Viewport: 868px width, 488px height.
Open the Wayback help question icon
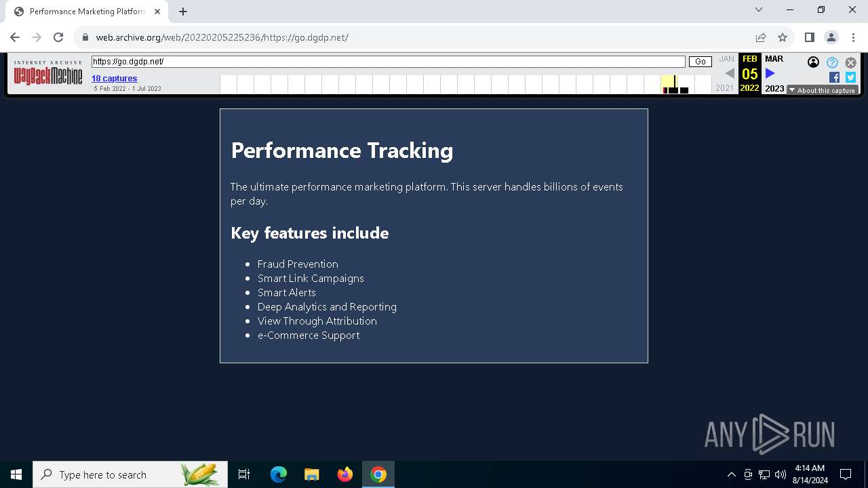coord(832,62)
